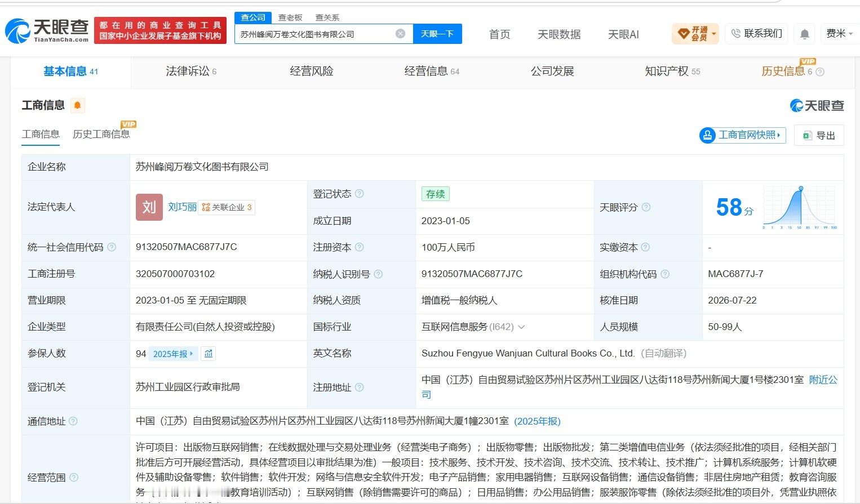Switch to 历史工商信息 sub-tab

101,134
